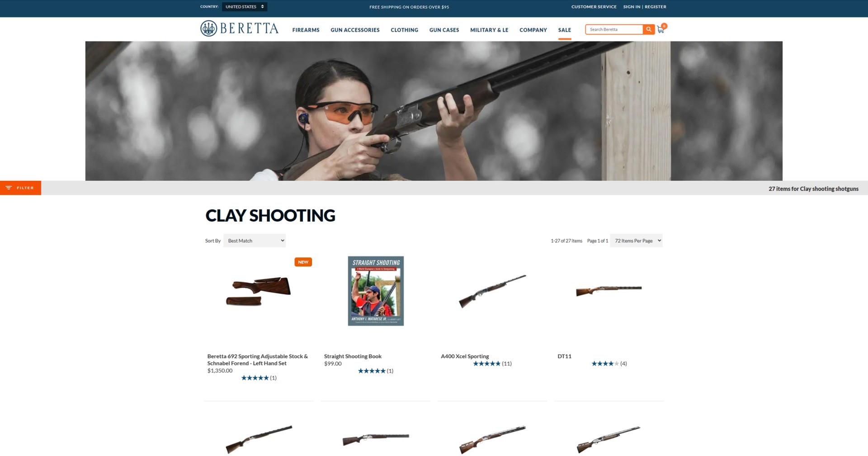Screen dimensions: 868x456
Task: Click the Beretta trident logo
Action: (x=208, y=28)
